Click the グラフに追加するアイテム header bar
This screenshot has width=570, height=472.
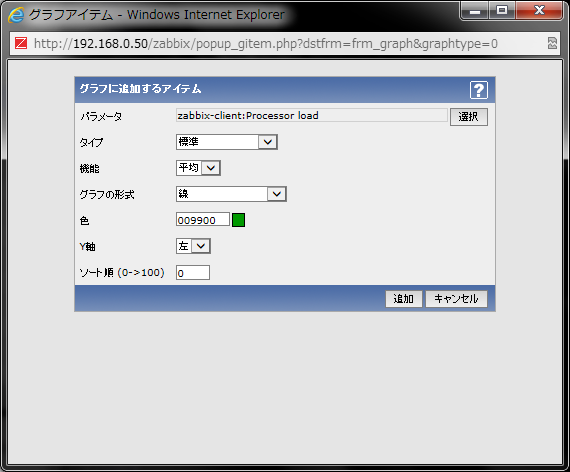point(285,90)
